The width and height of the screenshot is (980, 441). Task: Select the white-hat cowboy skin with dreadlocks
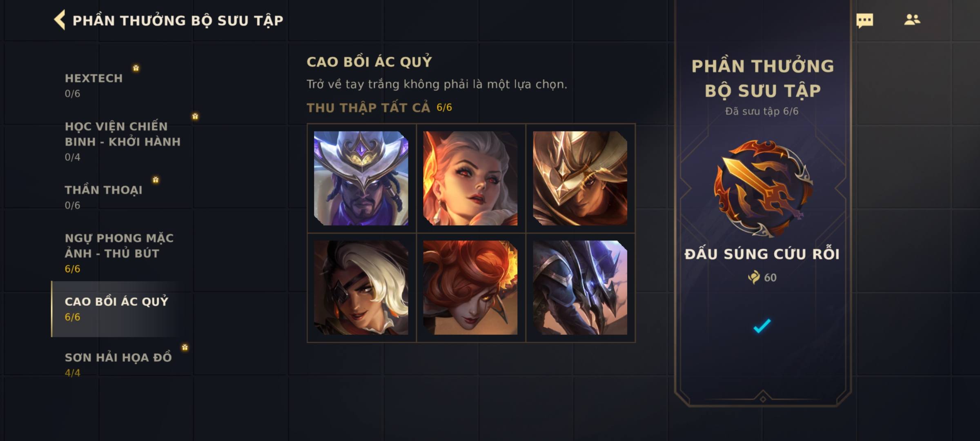[361, 178]
